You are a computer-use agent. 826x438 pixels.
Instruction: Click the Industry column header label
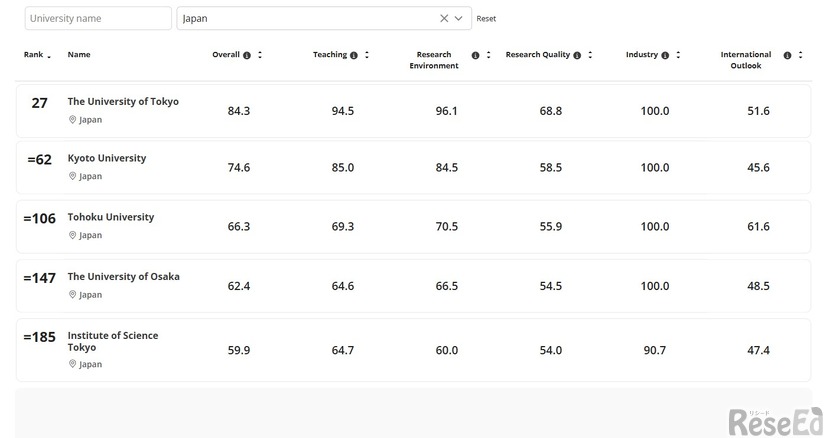[x=642, y=54]
